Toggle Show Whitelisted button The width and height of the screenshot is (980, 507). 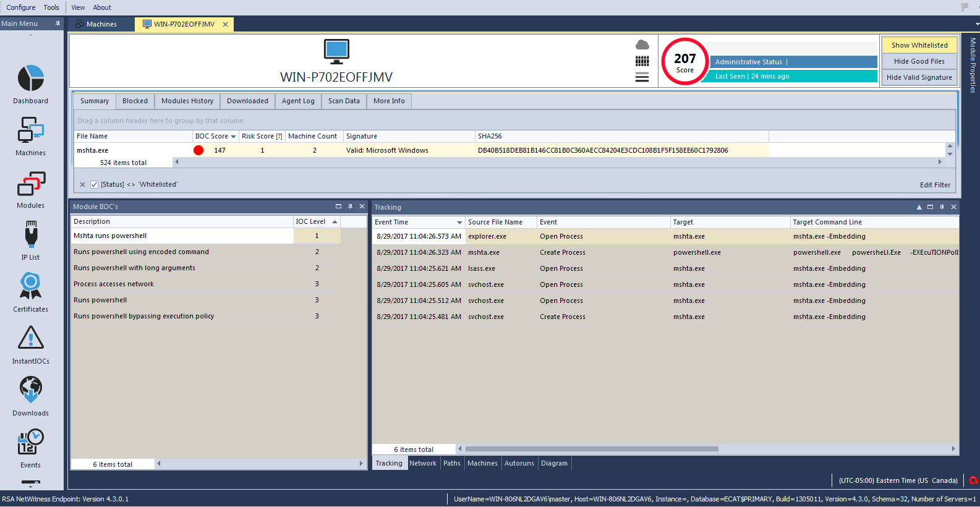(x=919, y=45)
